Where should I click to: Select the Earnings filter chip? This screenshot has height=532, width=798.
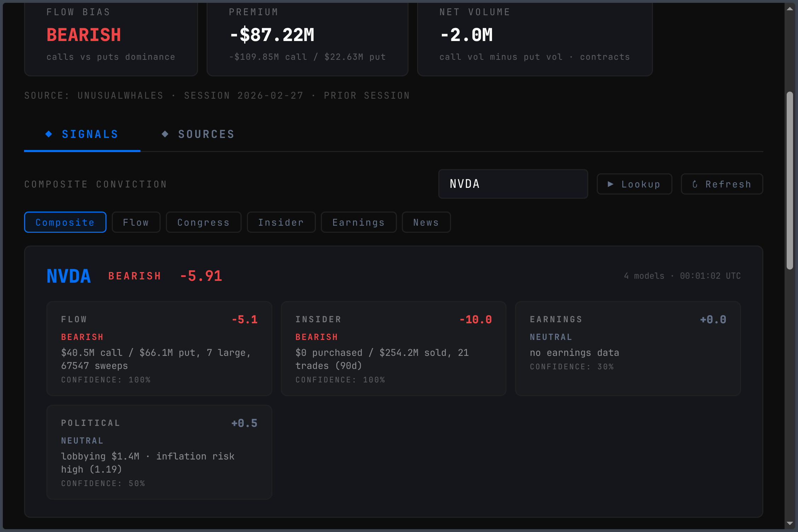pos(358,222)
